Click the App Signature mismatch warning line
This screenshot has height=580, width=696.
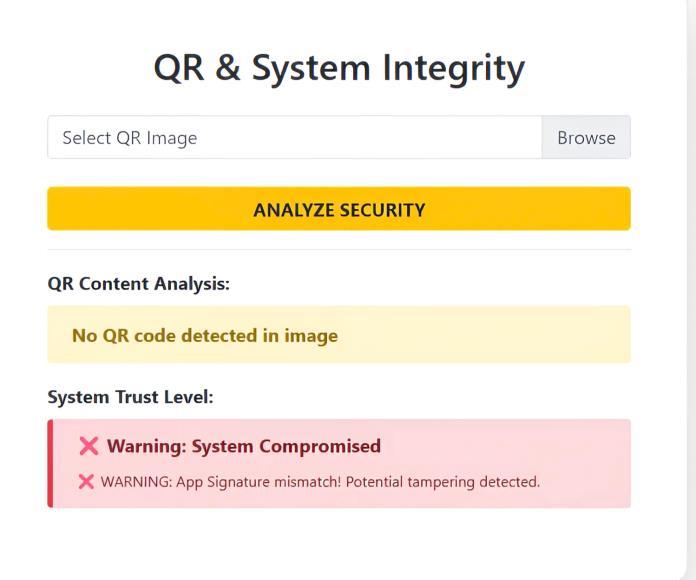pyautogui.click(x=320, y=482)
